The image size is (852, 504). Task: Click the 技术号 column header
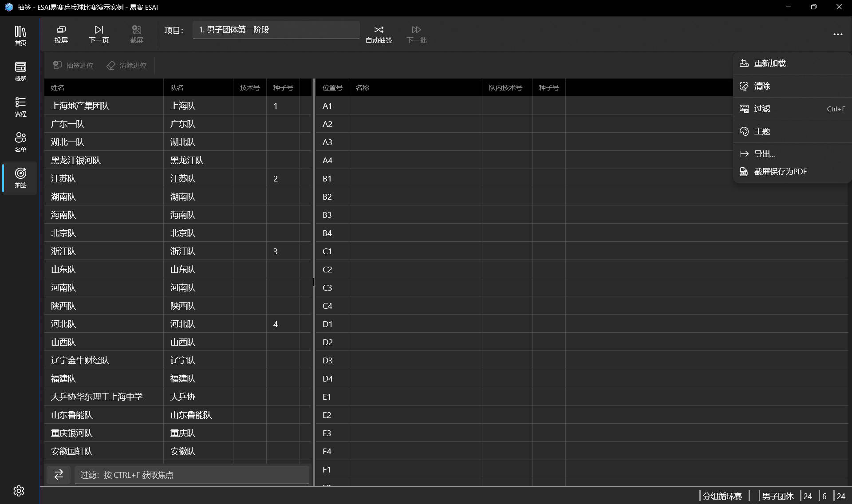pos(250,87)
